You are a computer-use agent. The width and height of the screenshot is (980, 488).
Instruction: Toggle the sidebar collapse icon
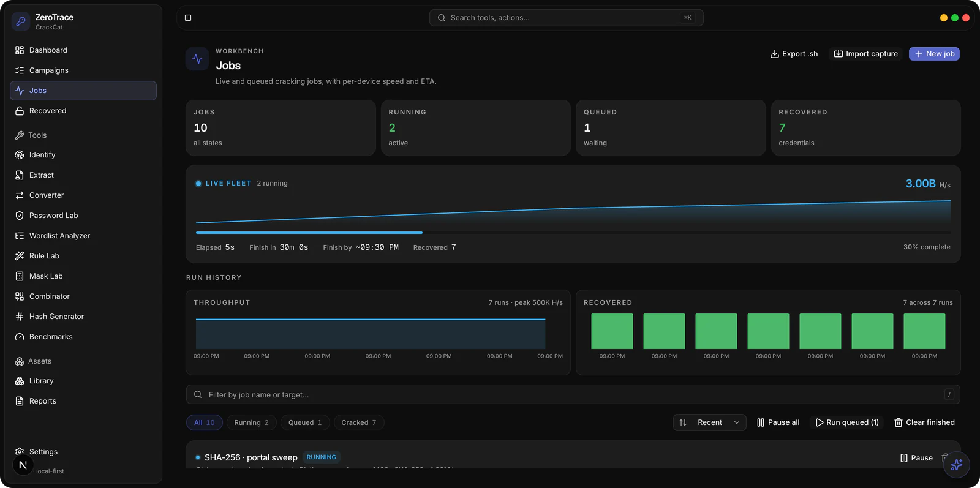click(188, 18)
